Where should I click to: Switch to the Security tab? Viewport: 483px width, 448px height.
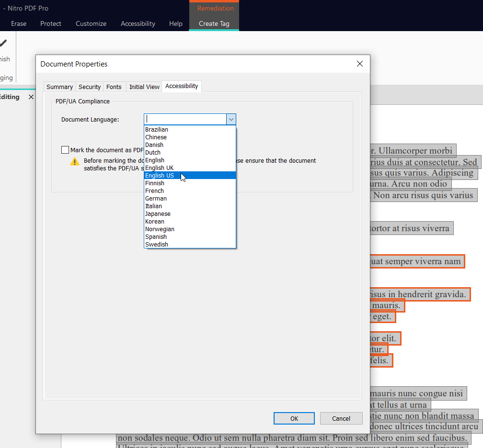coord(89,87)
